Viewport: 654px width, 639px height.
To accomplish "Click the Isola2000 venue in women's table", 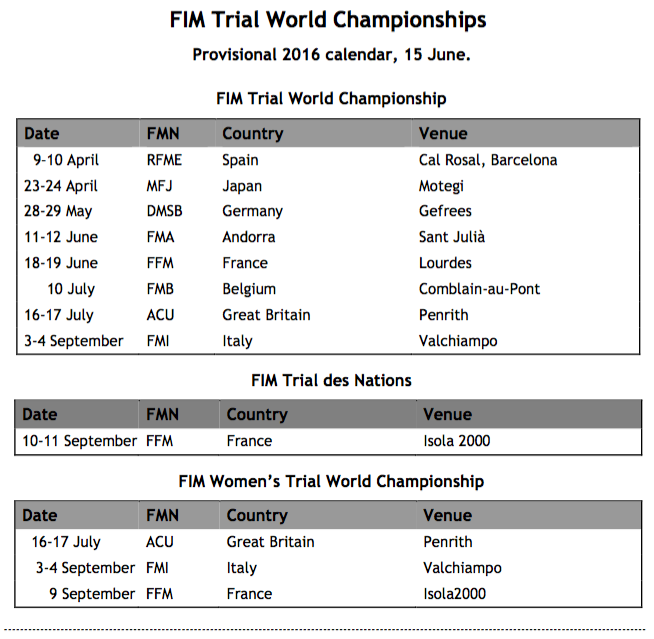I will [x=455, y=594].
